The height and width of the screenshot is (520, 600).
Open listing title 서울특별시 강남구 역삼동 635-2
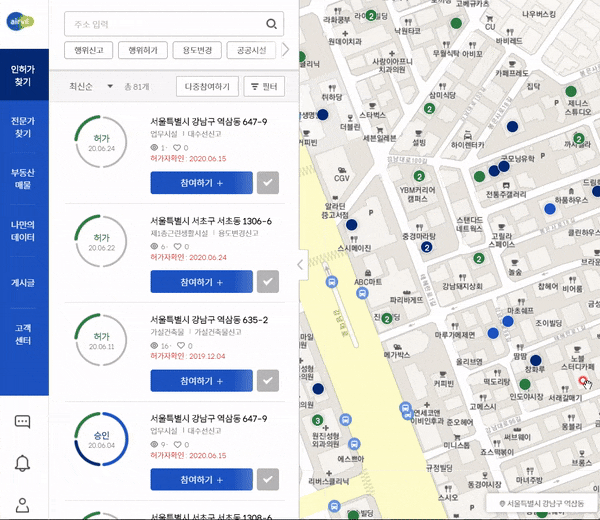click(x=209, y=319)
